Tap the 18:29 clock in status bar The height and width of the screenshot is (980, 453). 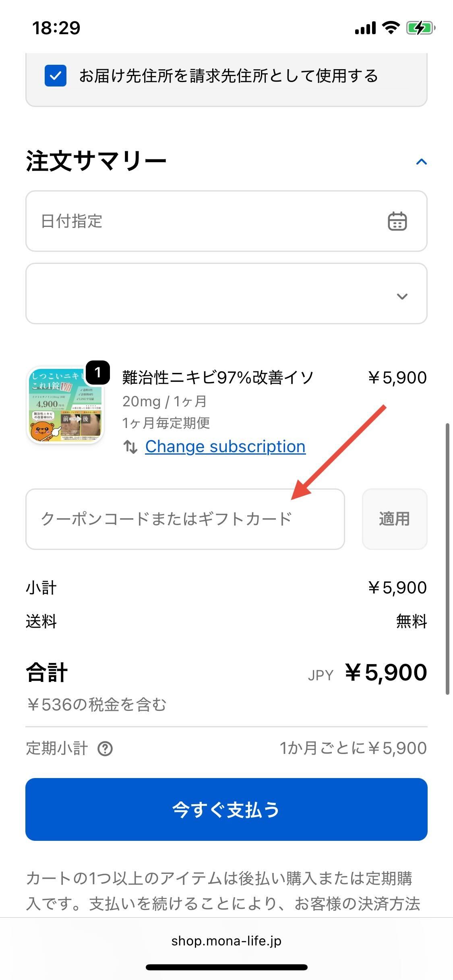[x=56, y=28]
